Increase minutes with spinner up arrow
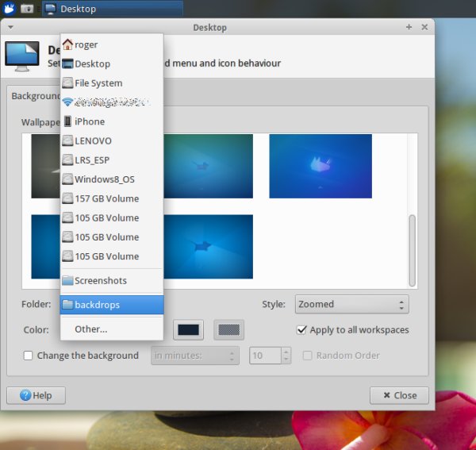Image resolution: width=476 pixels, height=450 pixels. [x=286, y=352]
